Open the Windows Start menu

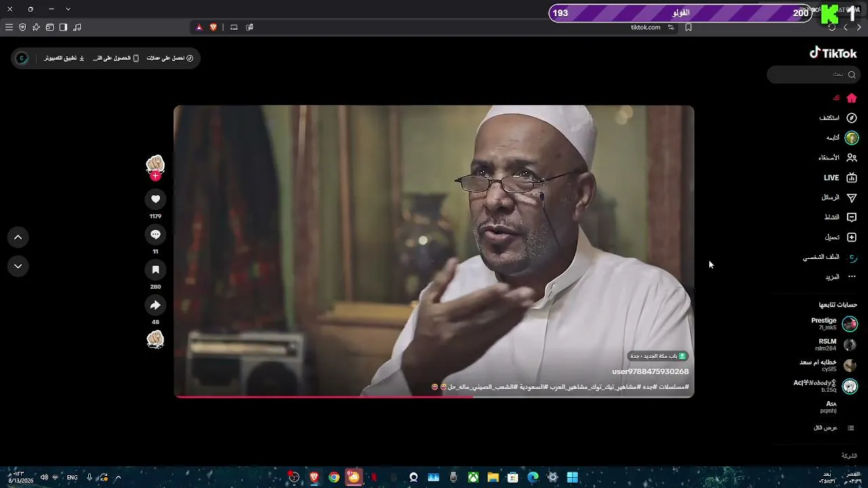572,477
